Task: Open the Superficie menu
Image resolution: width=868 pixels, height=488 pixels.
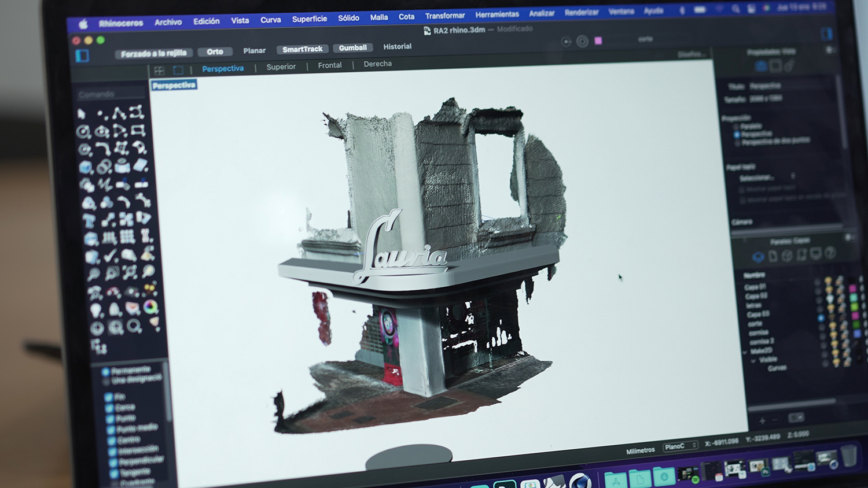Action: (309, 19)
